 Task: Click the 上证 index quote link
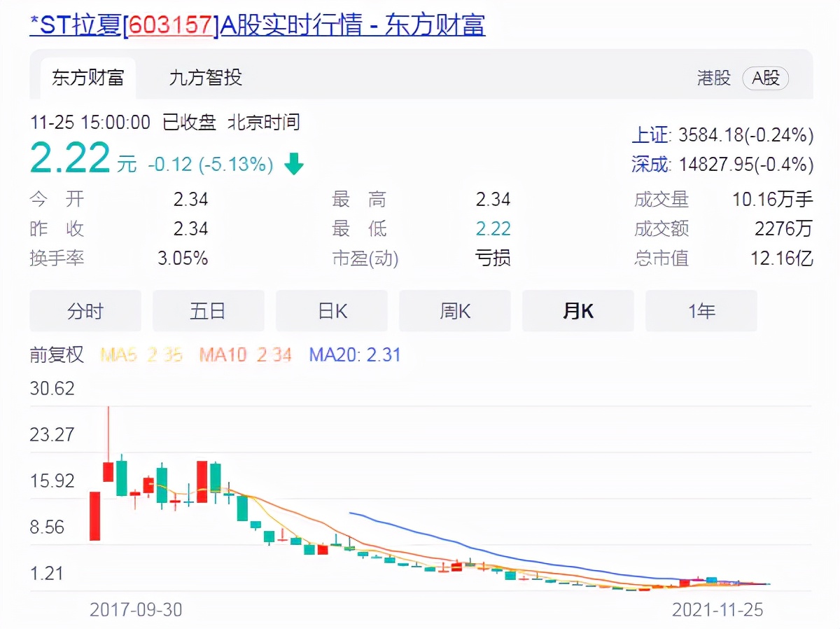(x=650, y=135)
